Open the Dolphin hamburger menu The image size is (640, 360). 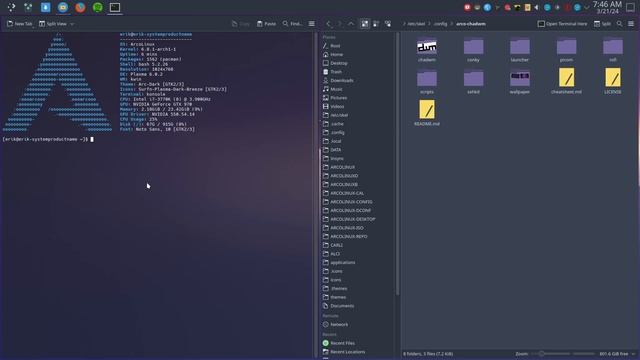tap(631, 24)
